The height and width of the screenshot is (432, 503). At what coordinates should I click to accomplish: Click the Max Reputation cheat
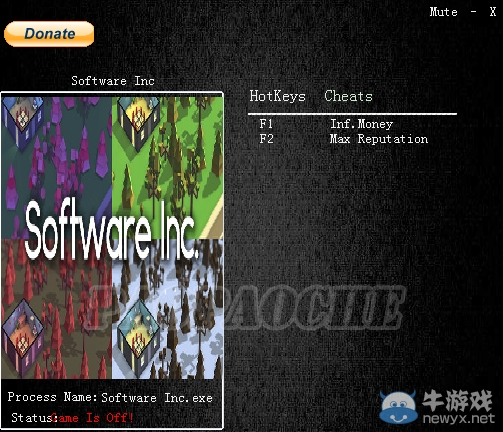pos(379,139)
